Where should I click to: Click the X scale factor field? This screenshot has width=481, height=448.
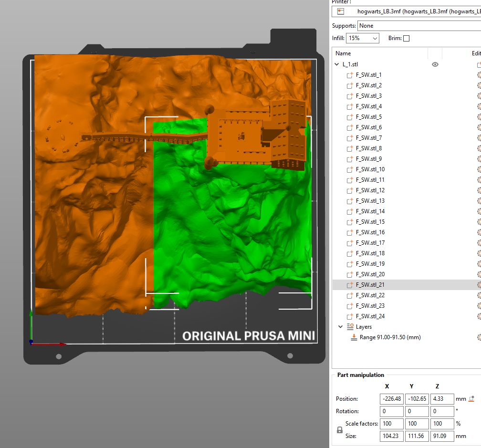point(392,424)
